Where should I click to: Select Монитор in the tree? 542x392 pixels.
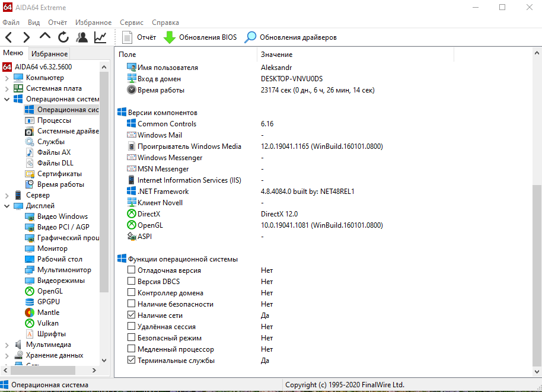coord(52,248)
